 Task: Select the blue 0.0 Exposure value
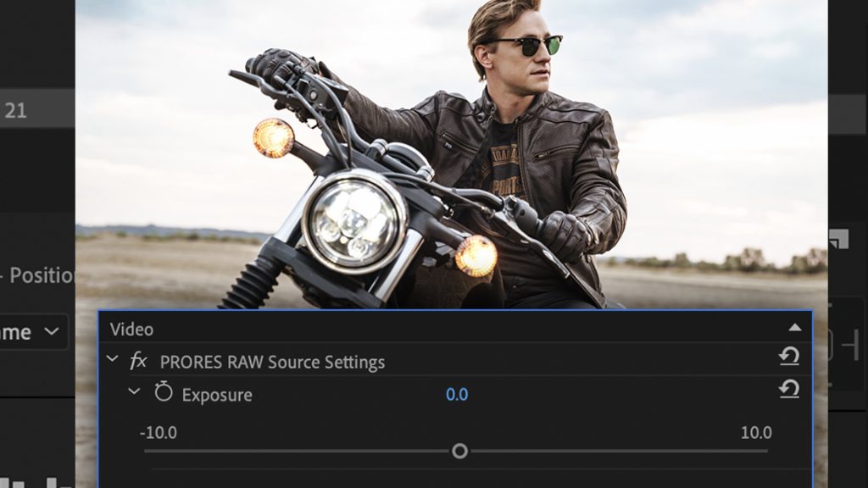[456, 395]
